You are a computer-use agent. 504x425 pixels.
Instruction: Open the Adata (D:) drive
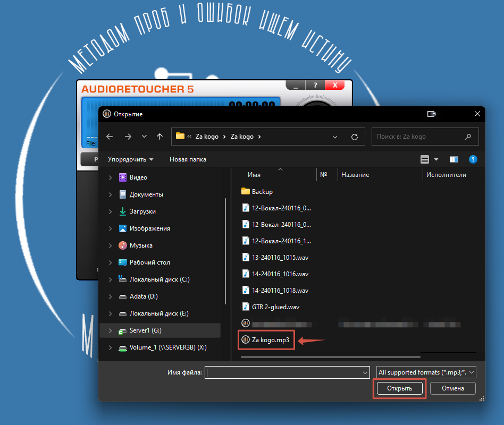click(144, 296)
